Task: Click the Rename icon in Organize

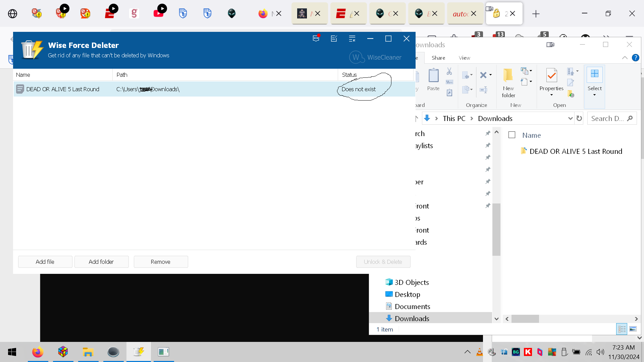Action: (x=483, y=89)
